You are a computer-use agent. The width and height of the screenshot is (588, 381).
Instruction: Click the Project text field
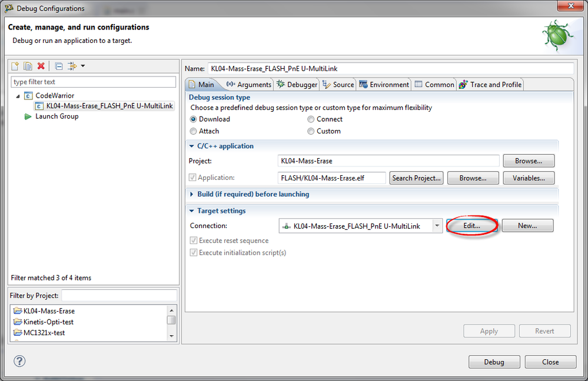388,161
